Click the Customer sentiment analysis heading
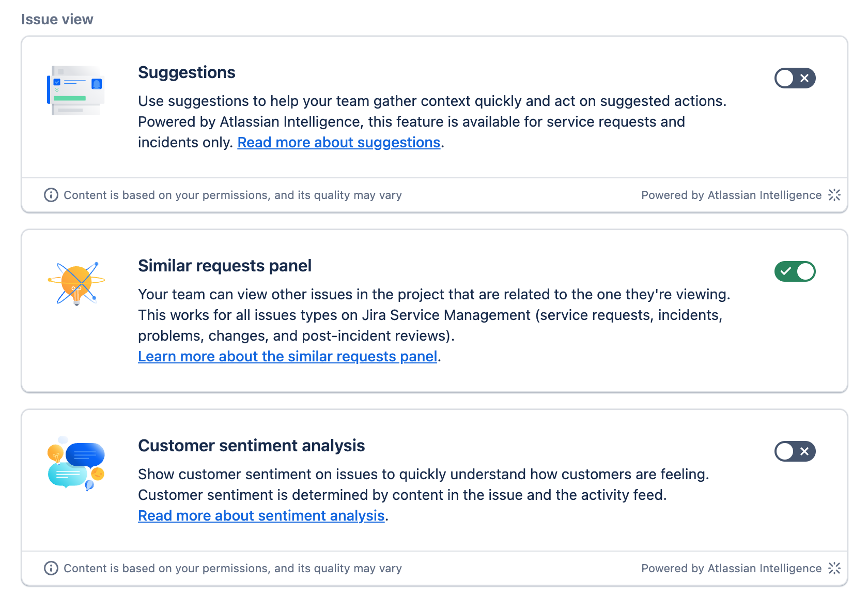The height and width of the screenshot is (610, 868). (252, 446)
